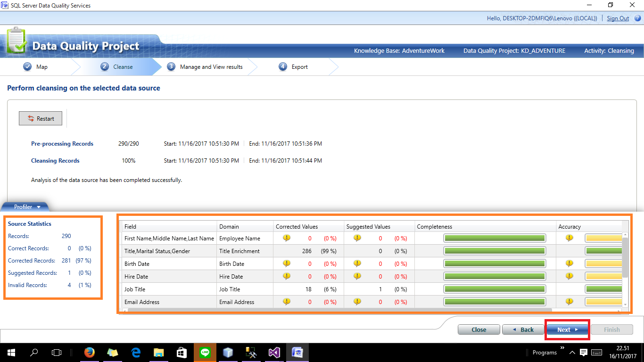Click Corrected Values warning icon in Hire Date row
This screenshot has height=362, width=644.
tap(287, 276)
